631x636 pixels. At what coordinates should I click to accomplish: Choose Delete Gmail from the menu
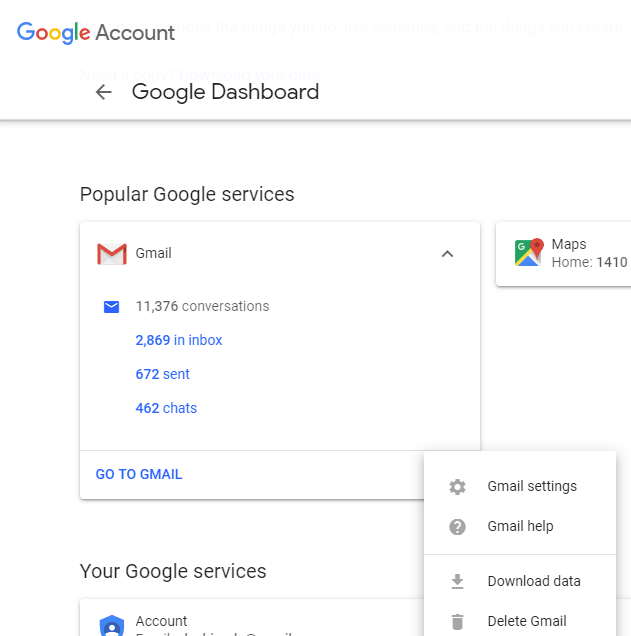click(x=527, y=621)
